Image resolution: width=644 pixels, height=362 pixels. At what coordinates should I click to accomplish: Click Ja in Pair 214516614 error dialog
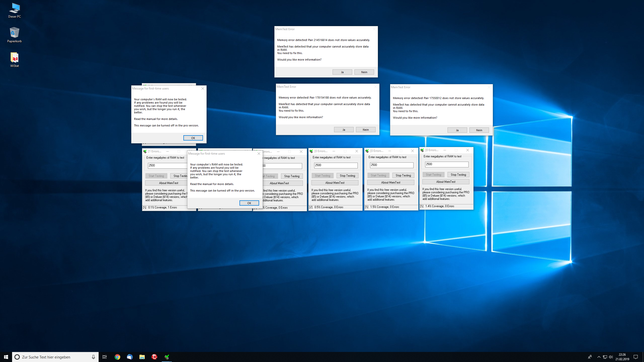click(342, 72)
